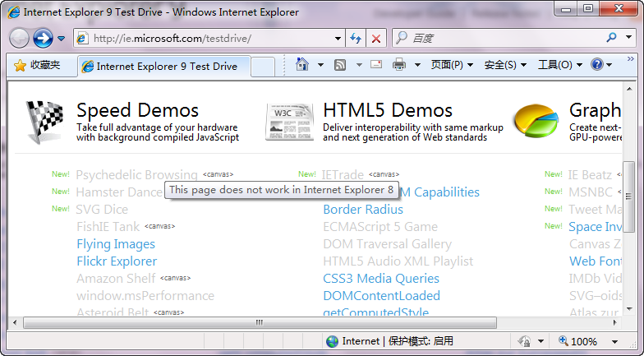Image resolution: width=644 pixels, height=356 pixels.
Task: Click the Help question mark icon
Action: pos(596,64)
